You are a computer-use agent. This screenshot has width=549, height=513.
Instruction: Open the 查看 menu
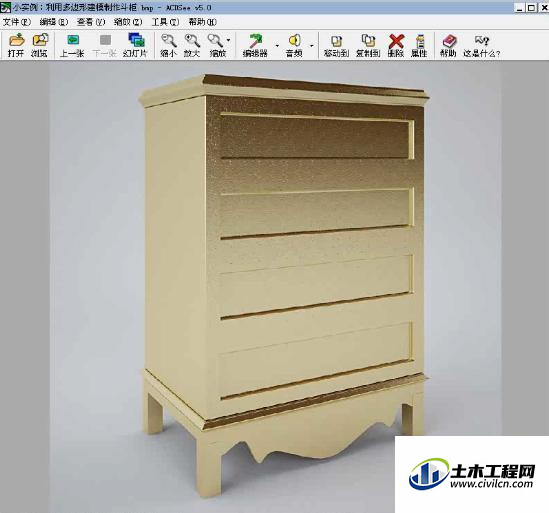[91, 22]
